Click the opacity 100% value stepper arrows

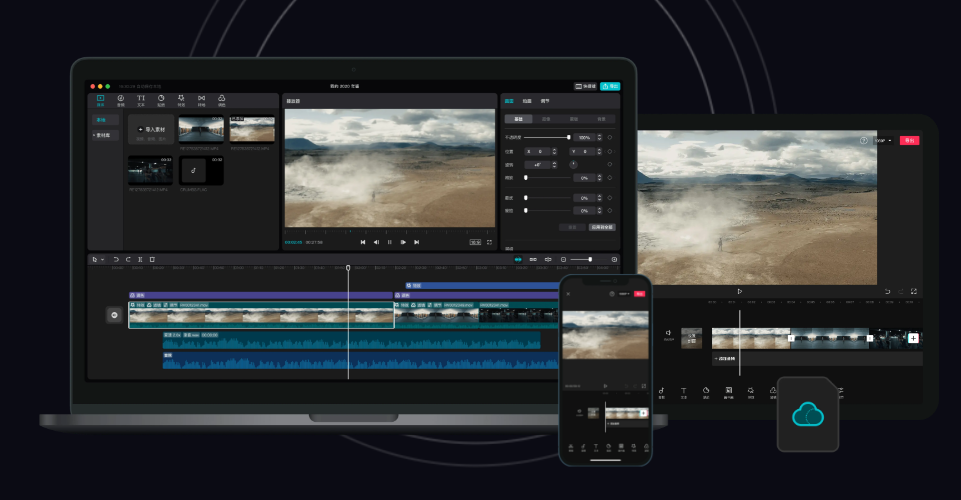pyautogui.click(x=599, y=137)
